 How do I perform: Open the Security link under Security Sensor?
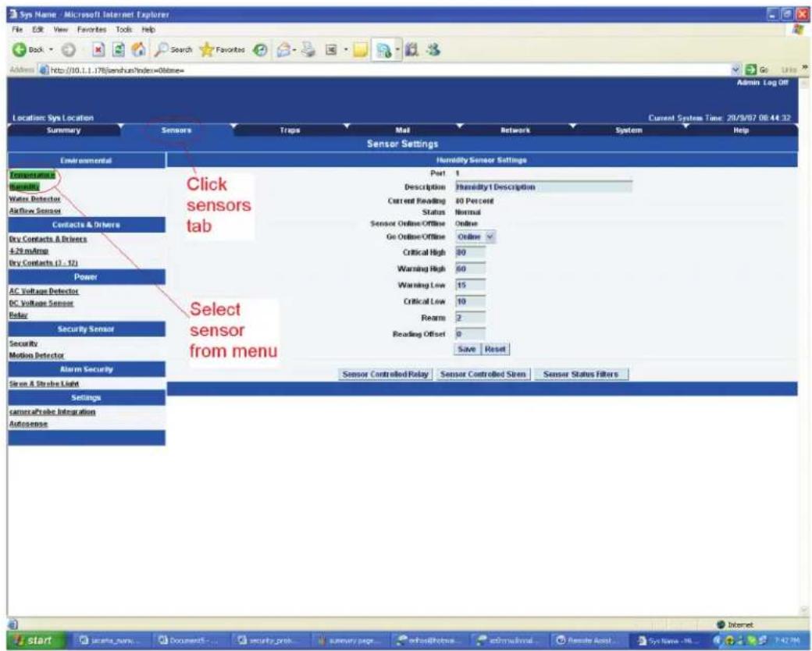pyautogui.click(x=23, y=343)
